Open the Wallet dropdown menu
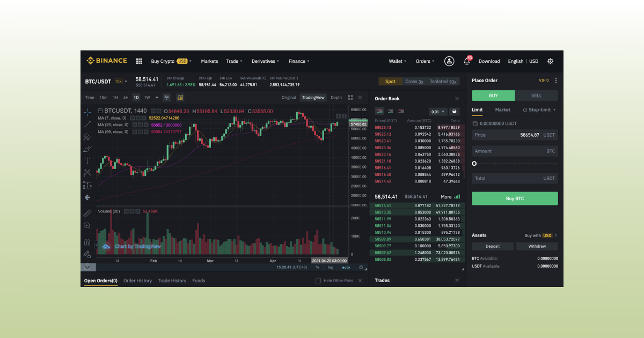 pyautogui.click(x=397, y=61)
